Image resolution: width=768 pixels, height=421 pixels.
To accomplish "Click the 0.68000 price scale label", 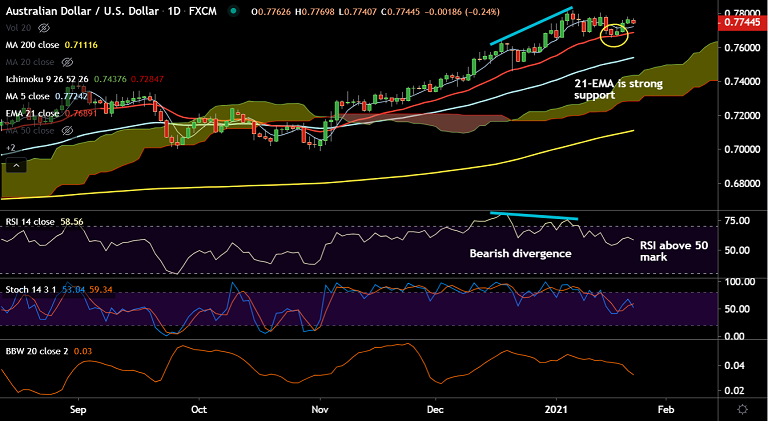I will coord(742,184).
